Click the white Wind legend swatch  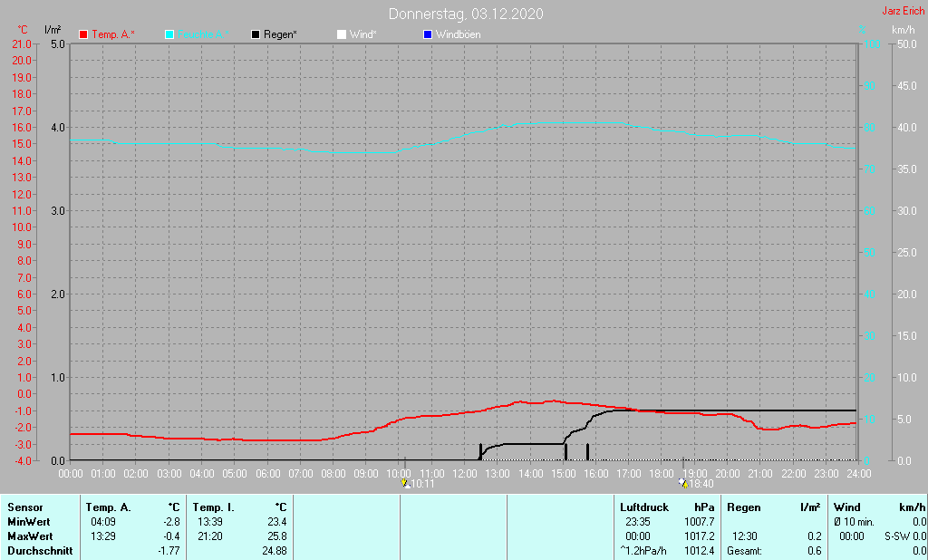[342, 34]
